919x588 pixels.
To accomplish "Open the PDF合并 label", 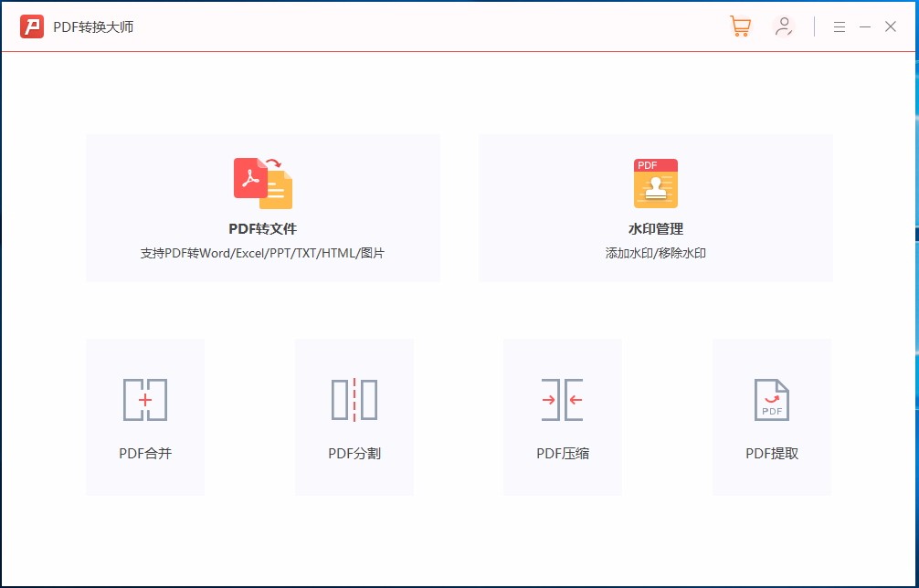I will click(x=145, y=453).
